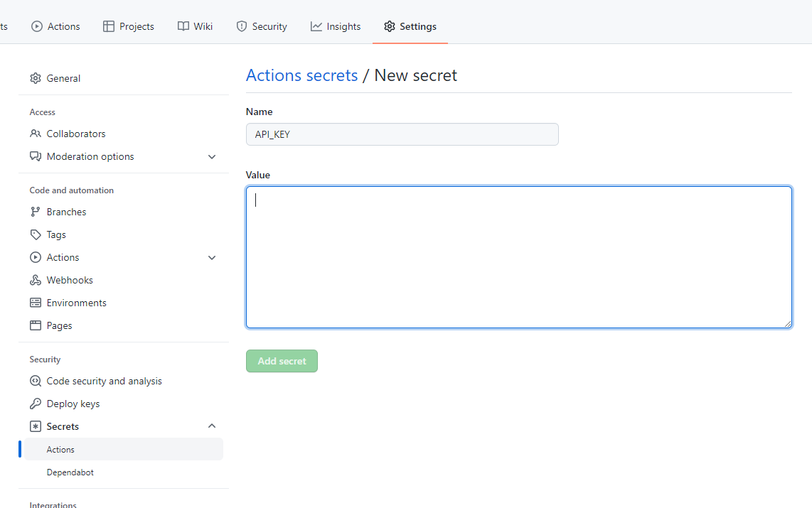Open the Security tab
The height and width of the screenshot is (508, 812).
pyautogui.click(x=262, y=26)
